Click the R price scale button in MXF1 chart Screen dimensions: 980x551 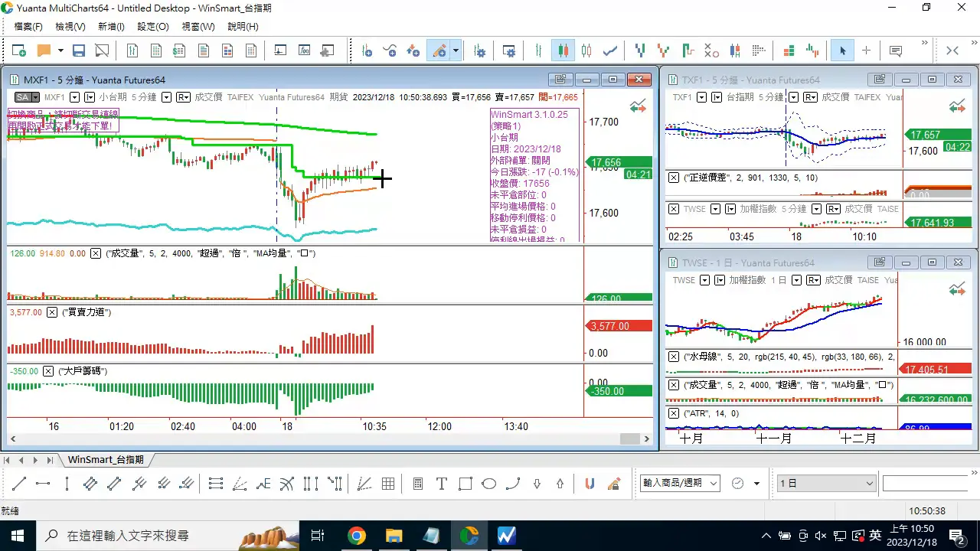(184, 97)
